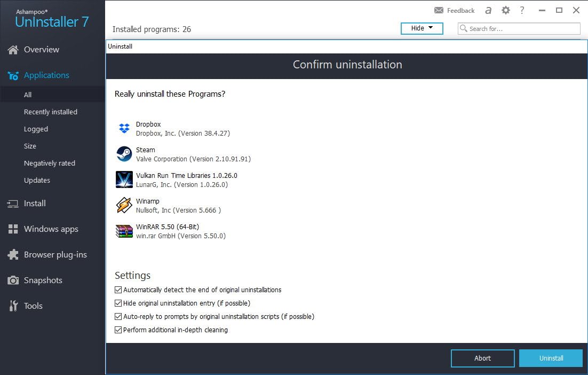
Task: Click the Windows apps grid icon
Action: coord(13,229)
